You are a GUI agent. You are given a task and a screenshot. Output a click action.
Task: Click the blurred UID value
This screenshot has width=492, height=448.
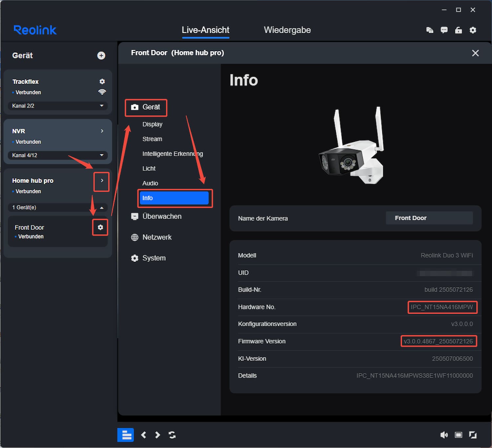pos(446,273)
